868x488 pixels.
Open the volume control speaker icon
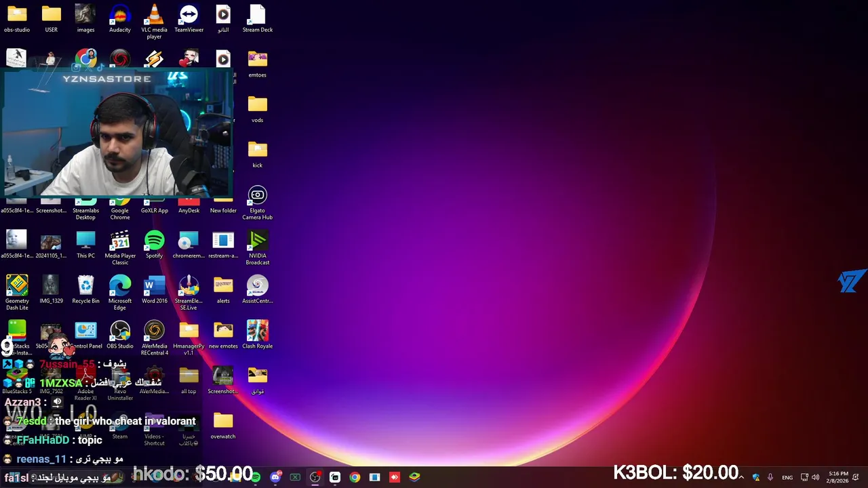[x=815, y=477]
